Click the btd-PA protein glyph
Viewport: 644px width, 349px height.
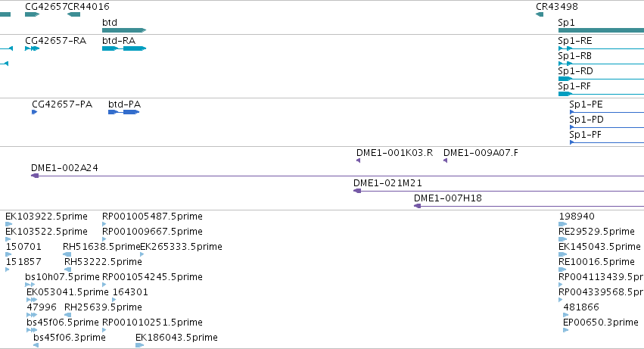point(123,112)
